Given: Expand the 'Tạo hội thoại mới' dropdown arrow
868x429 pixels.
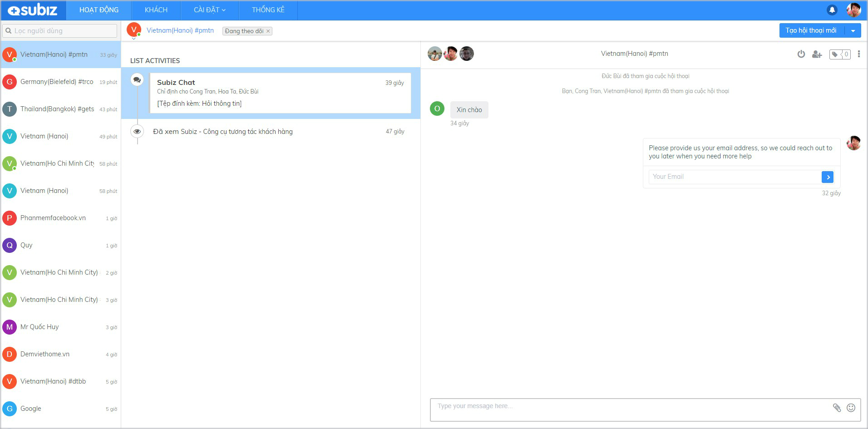Looking at the screenshot, I should click(x=853, y=31).
